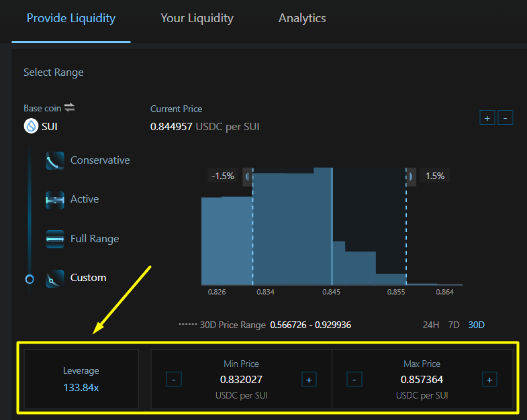This screenshot has width=527, height=420.
Task: Click the swap base coin arrows icon
Action: point(69,107)
